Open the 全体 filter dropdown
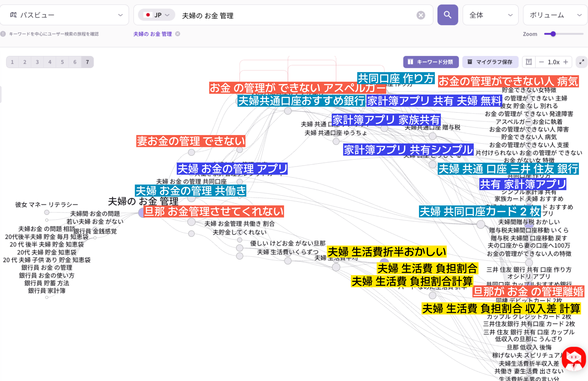This screenshot has height=381, width=588. 490,15
